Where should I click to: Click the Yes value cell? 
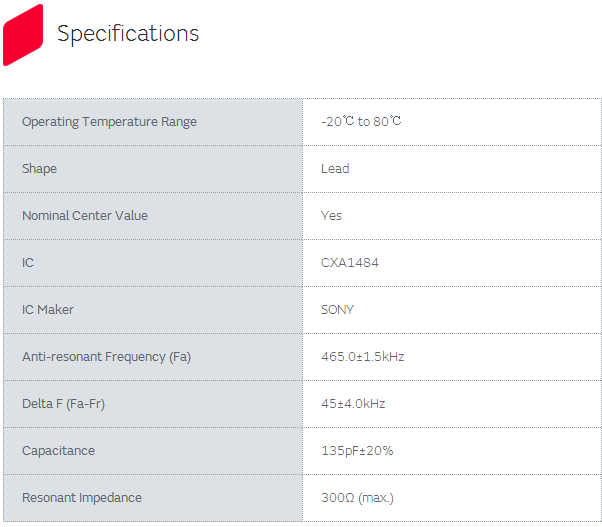point(331,216)
